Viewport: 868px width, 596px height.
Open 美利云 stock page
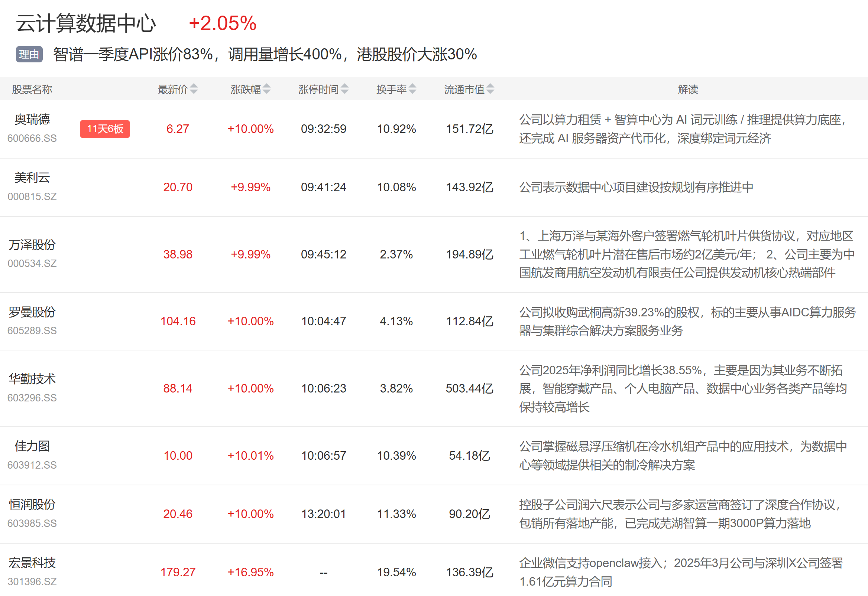(32, 178)
